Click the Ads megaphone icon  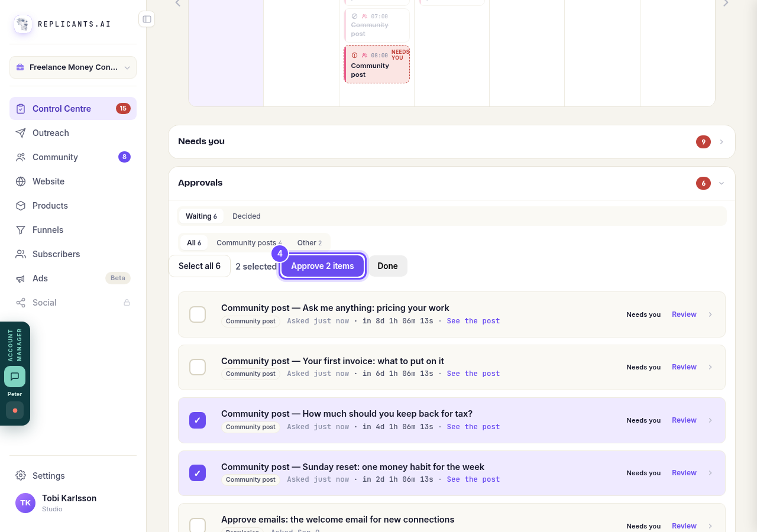[21, 278]
